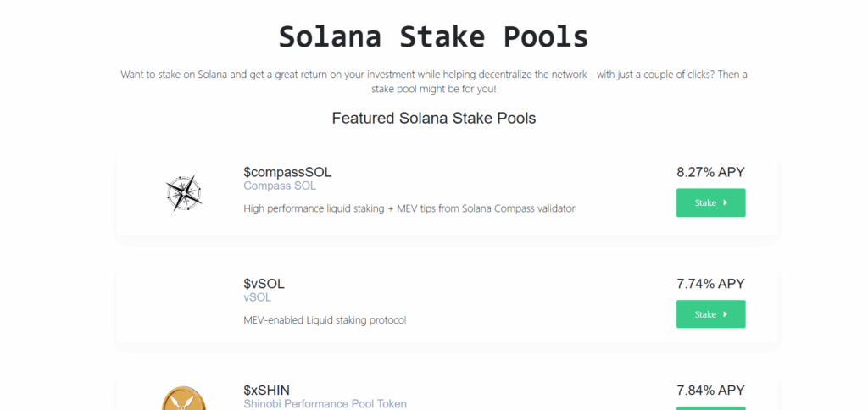
Task: Open the vSOL subtitle link
Action: click(258, 297)
